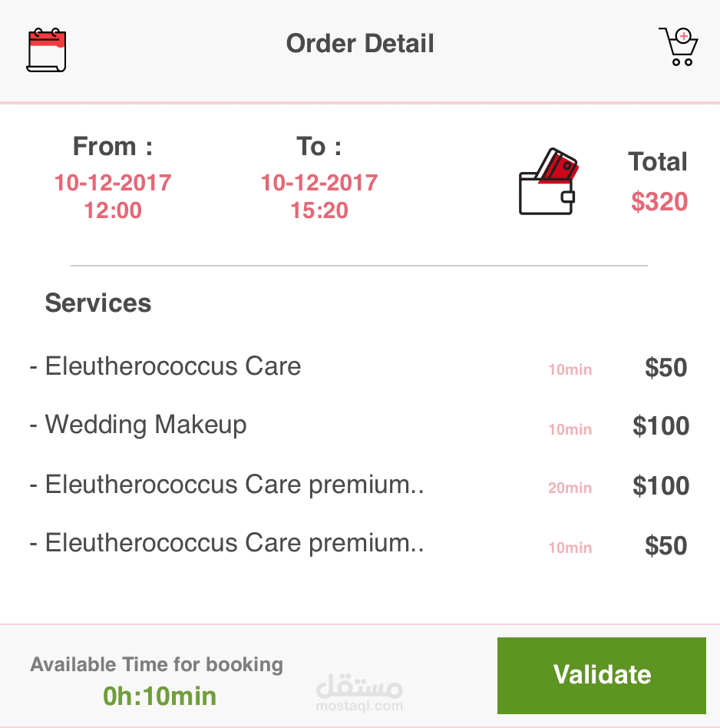
Task: Select the Eleutherococcus Care service row
Action: (173, 366)
